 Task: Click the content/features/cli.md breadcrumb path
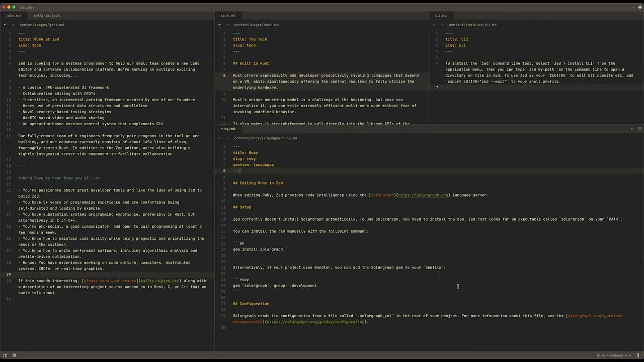coord(472,25)
